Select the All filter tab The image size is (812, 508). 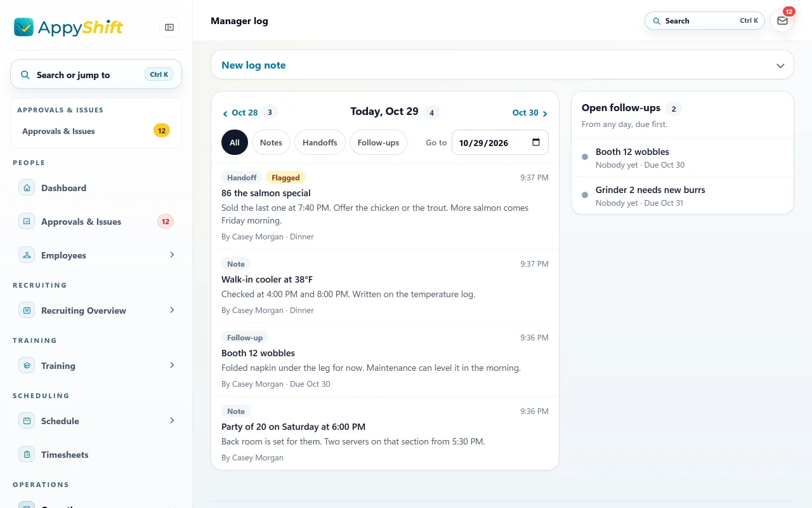235,142
